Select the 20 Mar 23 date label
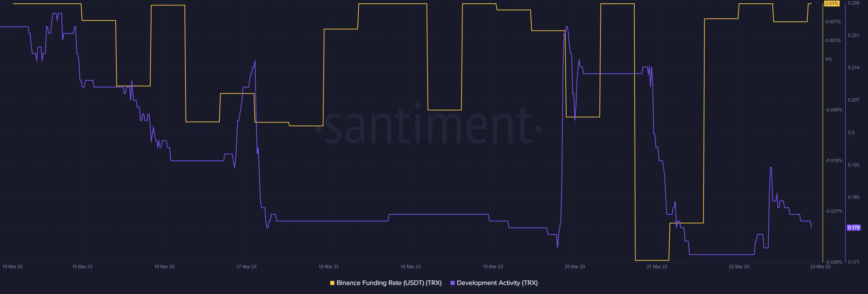This screenshot has width=868, height=294. click(575, 267)
